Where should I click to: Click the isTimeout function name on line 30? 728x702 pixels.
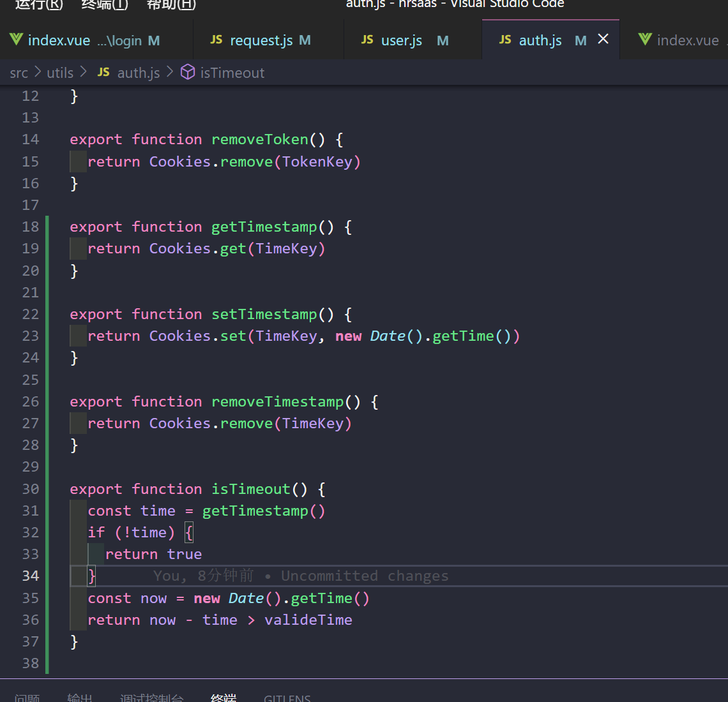pos(251,489)
